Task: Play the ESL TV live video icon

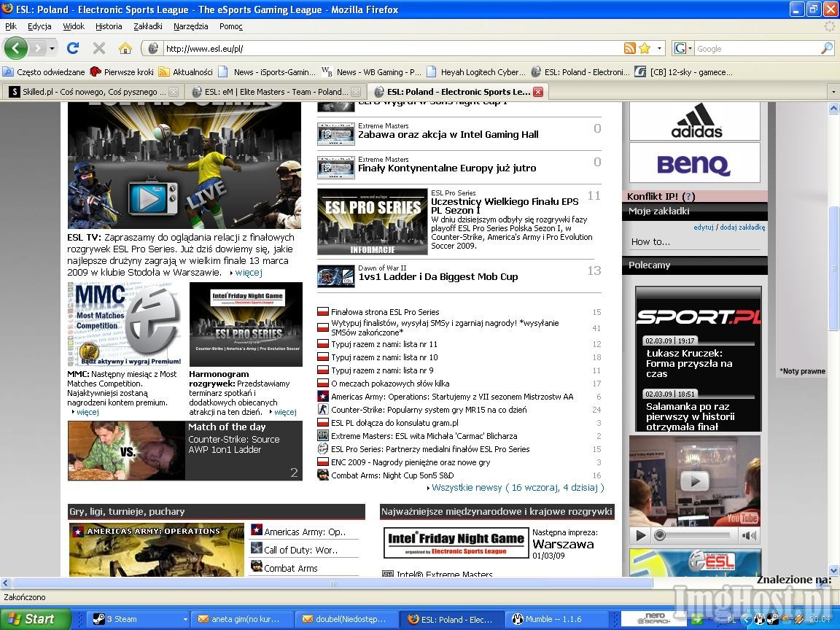Action: point(152,199)
